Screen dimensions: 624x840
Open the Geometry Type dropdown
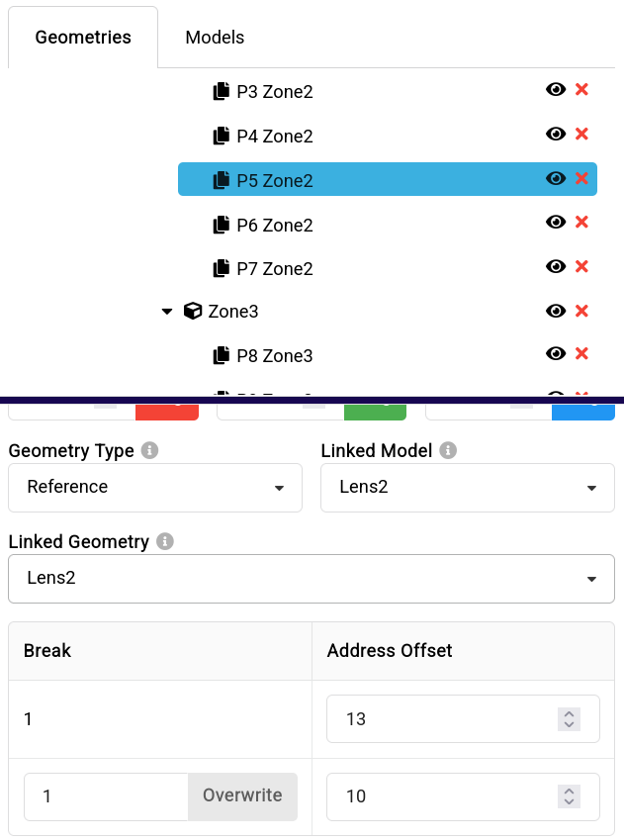[x=155, y=487]
